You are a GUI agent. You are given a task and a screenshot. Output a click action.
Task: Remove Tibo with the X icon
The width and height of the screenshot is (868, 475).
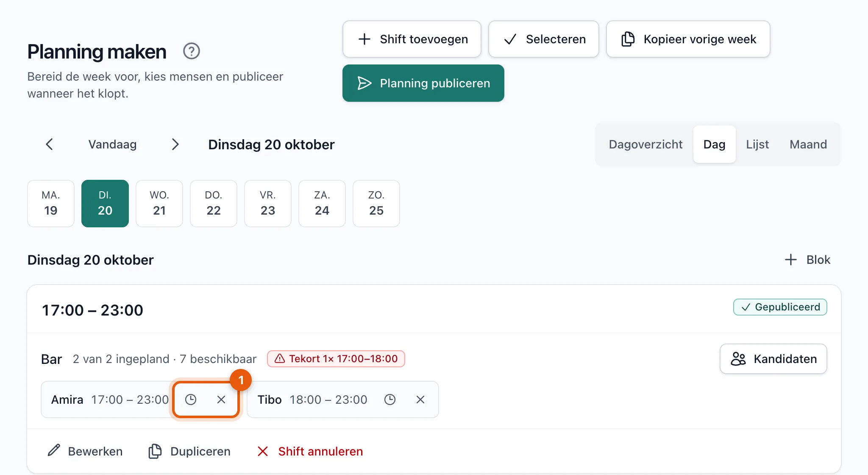tap(420, 400)
